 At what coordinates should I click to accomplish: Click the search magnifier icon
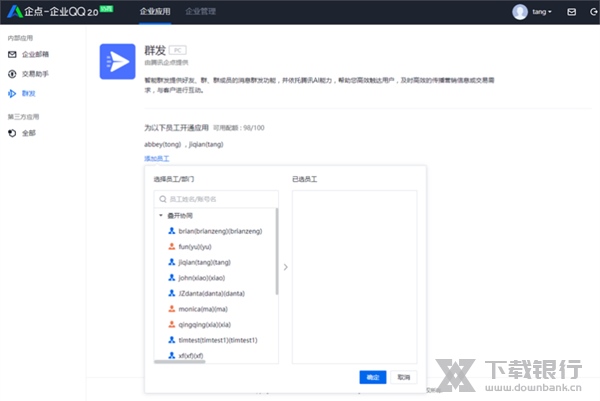pyautogui.click(x=163, y=199)
